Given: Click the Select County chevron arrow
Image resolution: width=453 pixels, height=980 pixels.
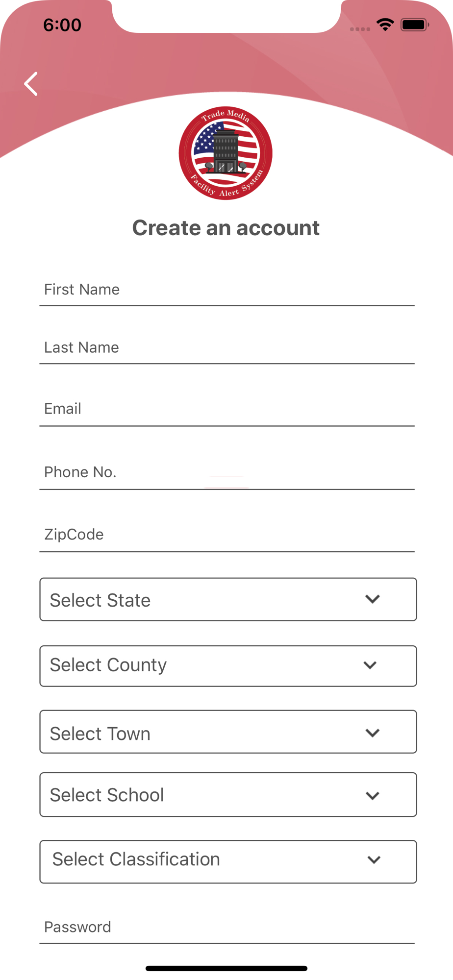Looking at the screenshot, I should pos(370,665).
